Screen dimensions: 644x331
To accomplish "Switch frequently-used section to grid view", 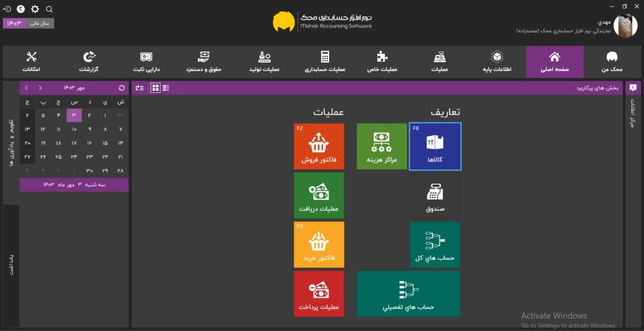I will [x=155, y=88].
